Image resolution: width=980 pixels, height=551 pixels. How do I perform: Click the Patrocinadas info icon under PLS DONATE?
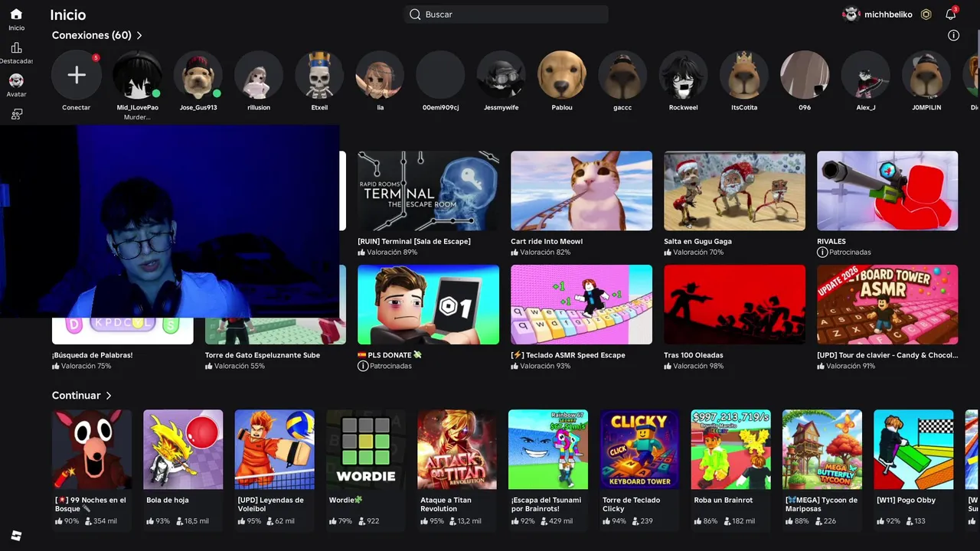click(x=363, y=367)
